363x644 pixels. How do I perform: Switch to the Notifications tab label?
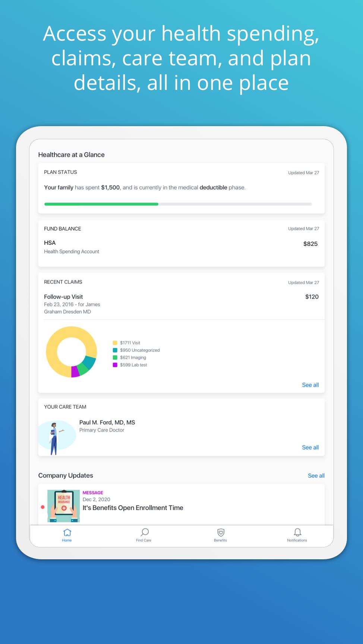click(297, 540)
